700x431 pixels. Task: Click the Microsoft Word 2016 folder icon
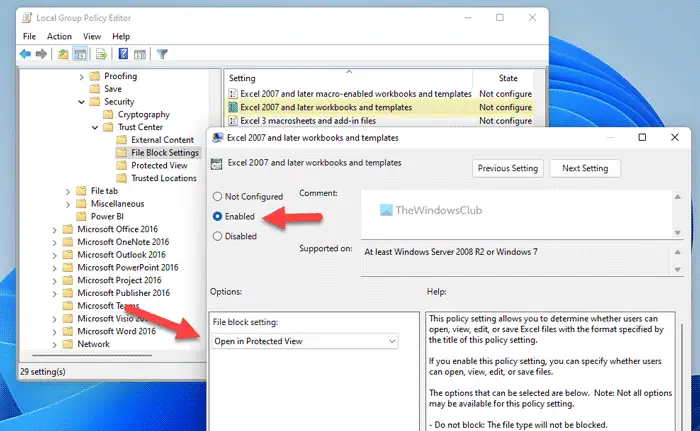(x=68, y=331)
